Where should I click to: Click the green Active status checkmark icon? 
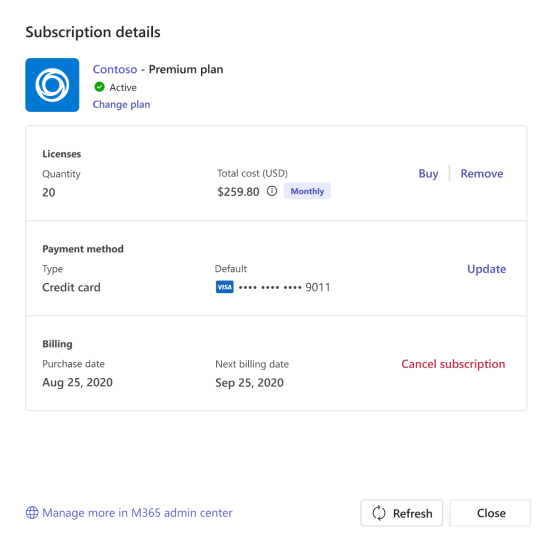coord(99,87)
